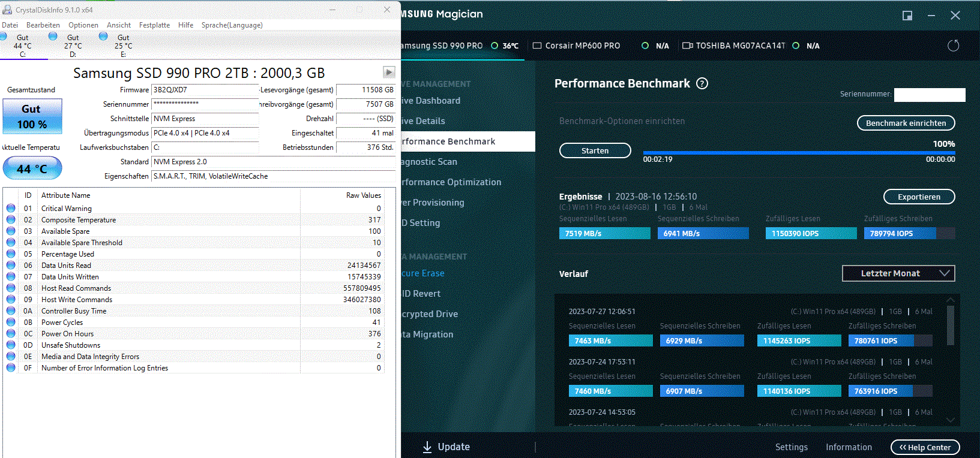Open Drive Details in Magician sidebar
The height and width of the screenshot is (458, 980).
424,121
